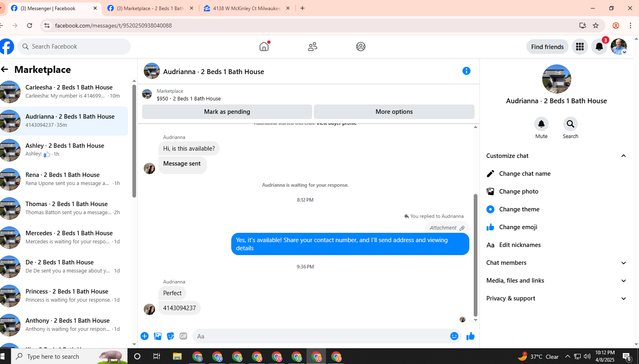The height and width of the screenshot is (364, 639).
Task: Show hidden system tray icons chevron
Action: coord(568,356)
